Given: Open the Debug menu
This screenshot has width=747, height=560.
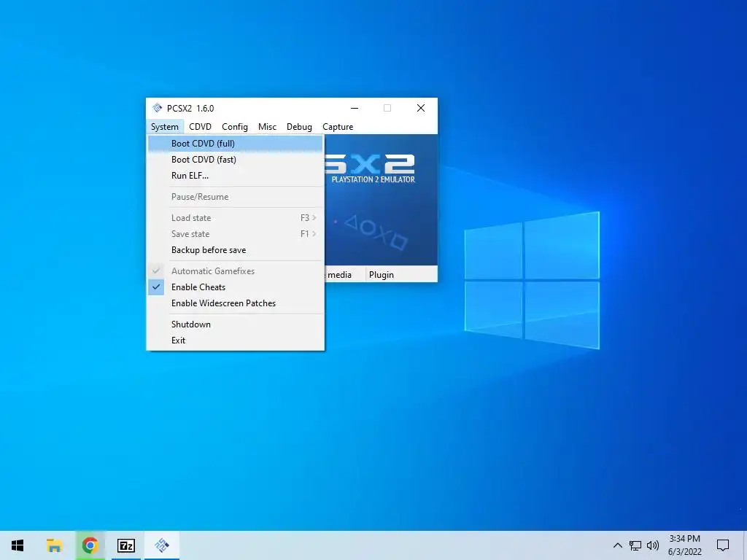Looking at the screenshot, I should tap(299, 127).
